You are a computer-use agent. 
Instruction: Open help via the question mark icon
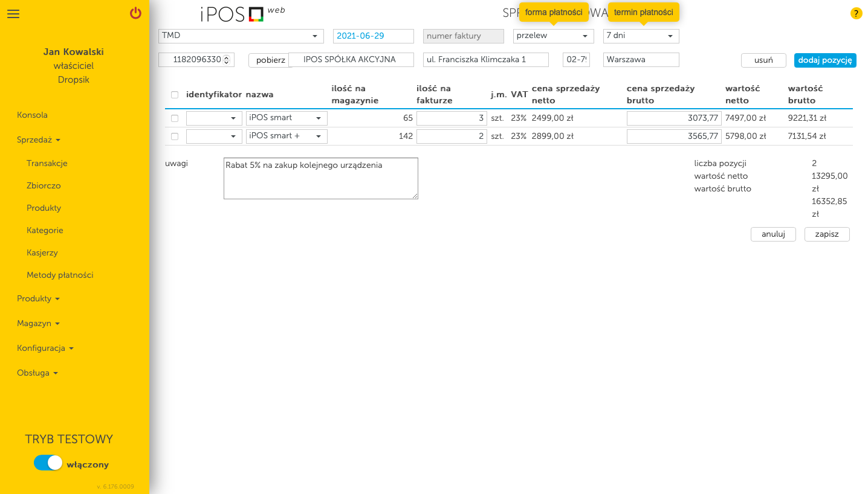pyautogui.click(x=856, y=13)
